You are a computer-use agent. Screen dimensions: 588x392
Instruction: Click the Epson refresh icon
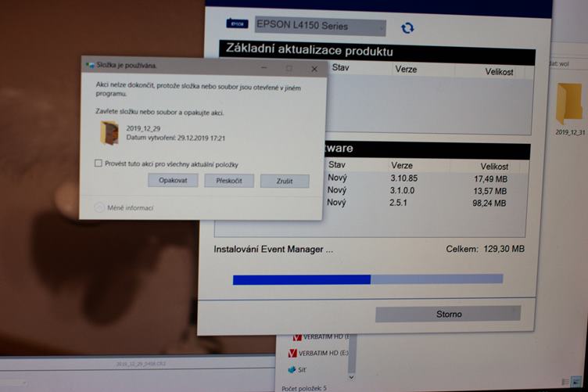(x=407, y=28)
